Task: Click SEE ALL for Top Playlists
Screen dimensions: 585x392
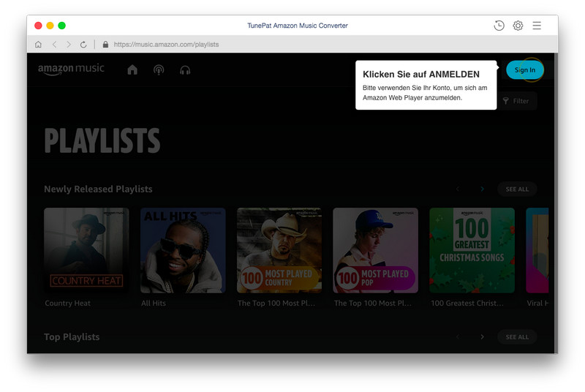Action: [517, 337]
